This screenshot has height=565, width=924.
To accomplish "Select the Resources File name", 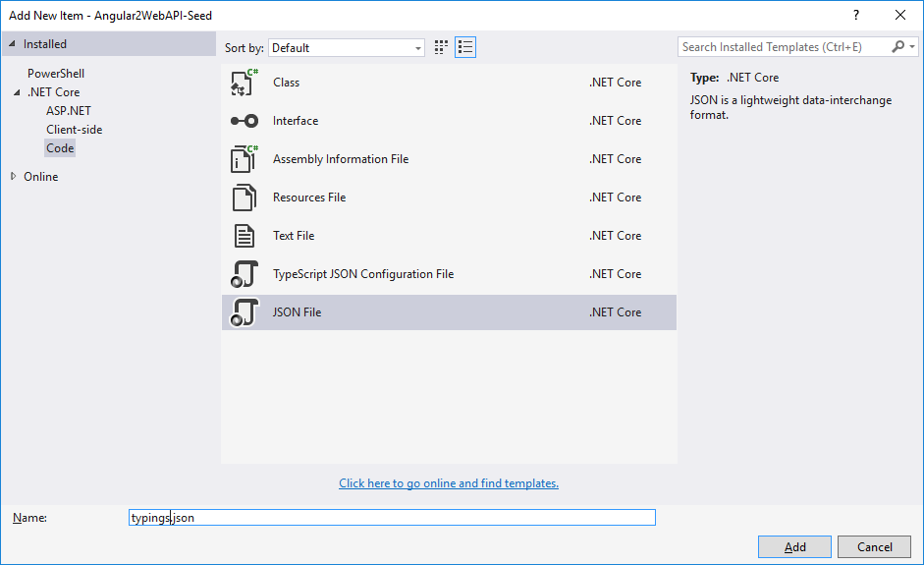I will pyautogui.click(x=309, y=198).
